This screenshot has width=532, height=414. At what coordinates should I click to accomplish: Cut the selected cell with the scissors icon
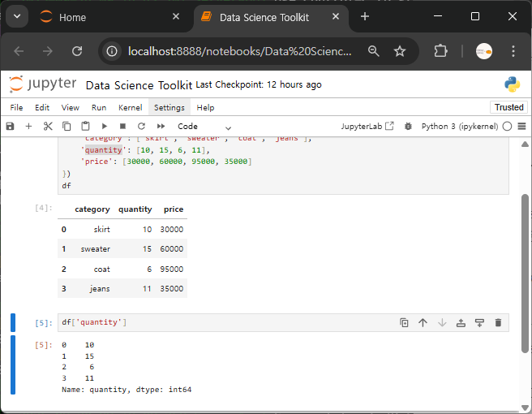(x=48, y=127)
